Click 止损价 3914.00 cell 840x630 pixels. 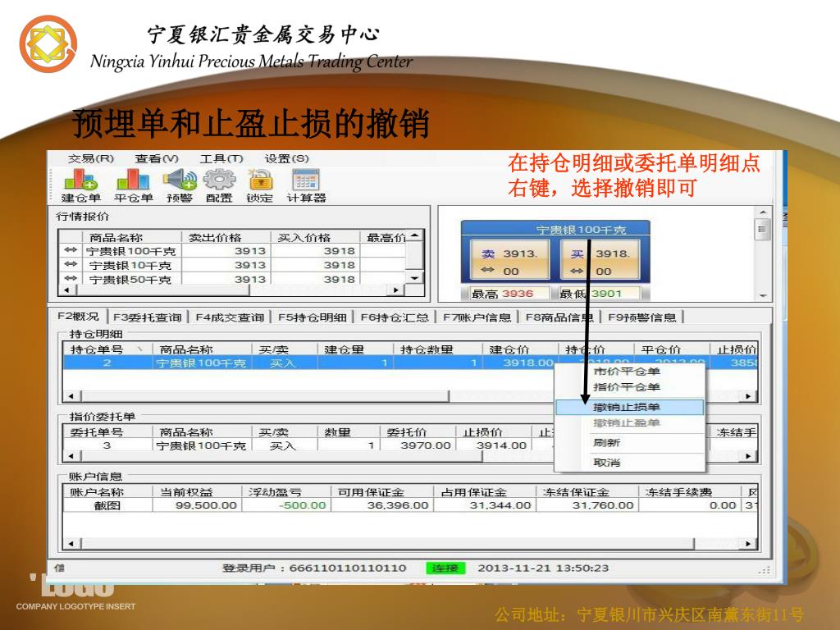494,445
